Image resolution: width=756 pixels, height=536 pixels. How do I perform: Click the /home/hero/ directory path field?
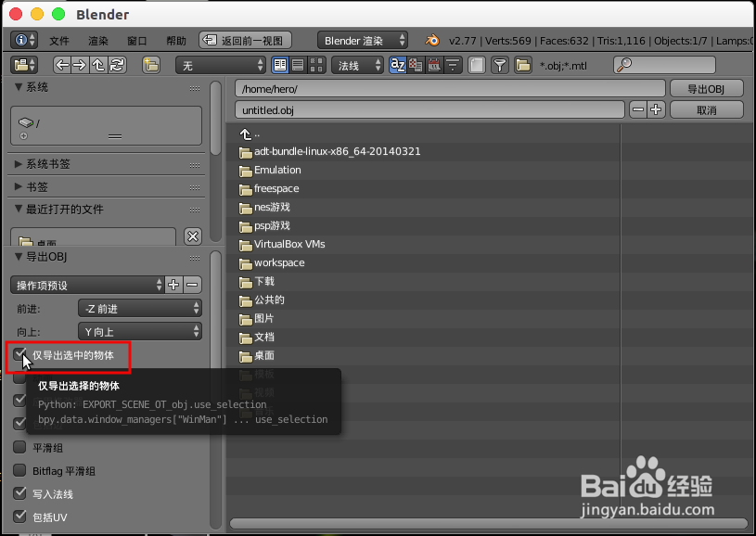click(450, 89)
